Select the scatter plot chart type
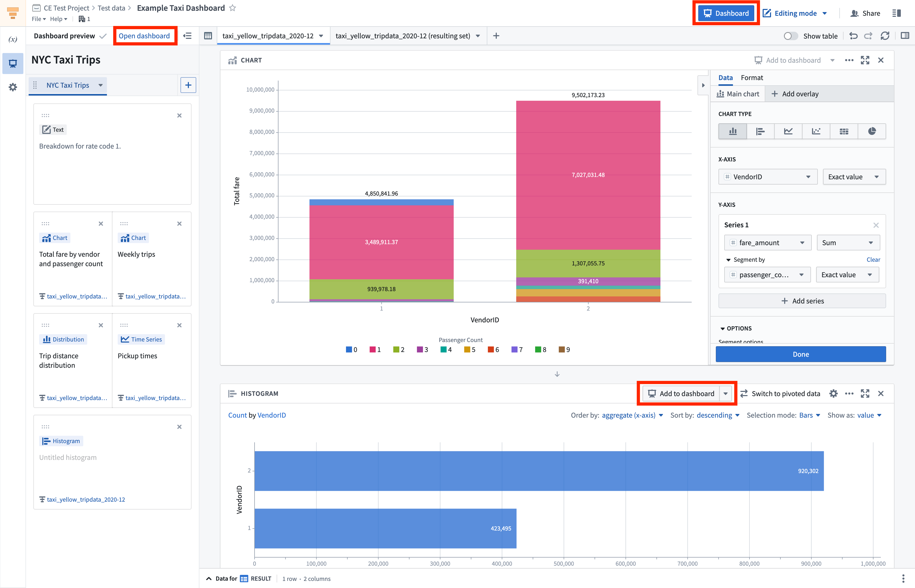The image size is (915, 588). point(816,131)
